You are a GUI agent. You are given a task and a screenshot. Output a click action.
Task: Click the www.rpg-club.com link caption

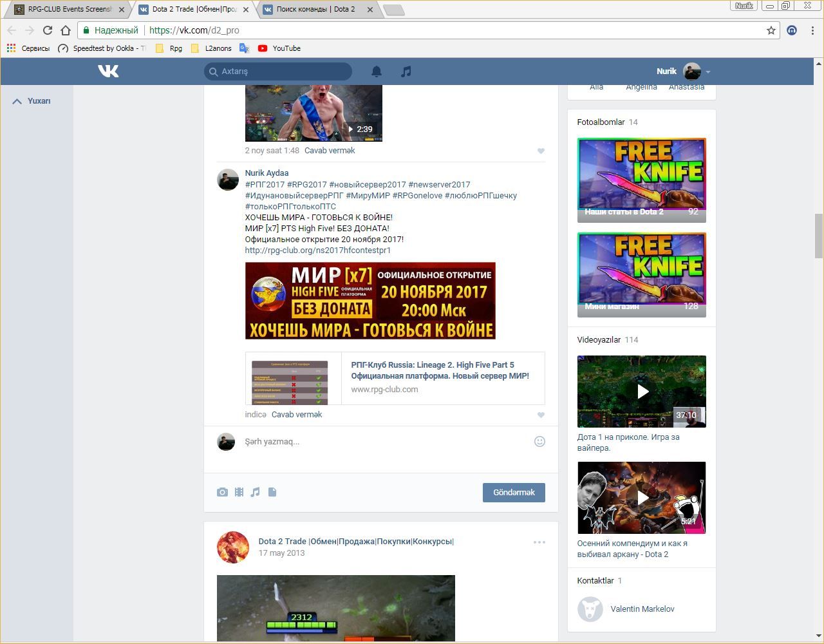384,390
